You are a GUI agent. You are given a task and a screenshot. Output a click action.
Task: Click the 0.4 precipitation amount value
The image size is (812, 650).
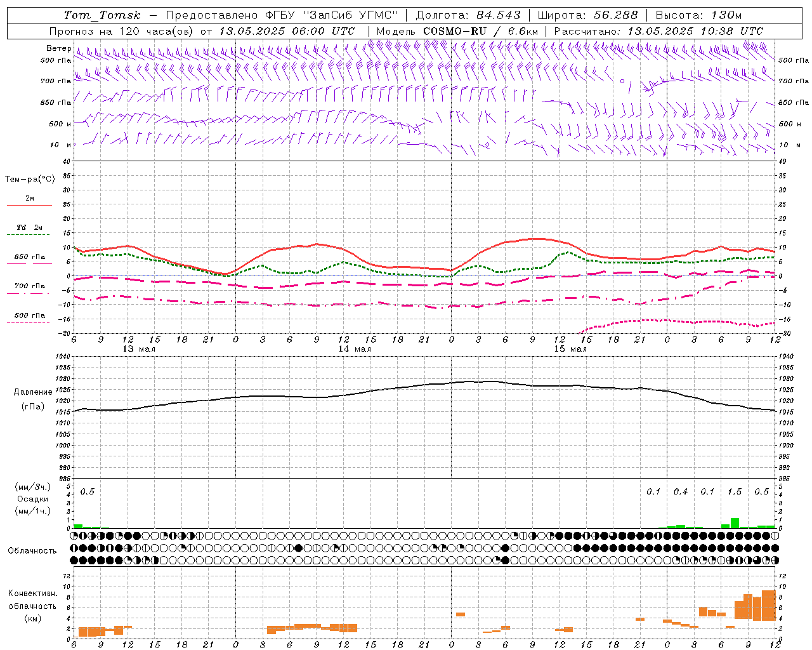[x=681, y=492]
